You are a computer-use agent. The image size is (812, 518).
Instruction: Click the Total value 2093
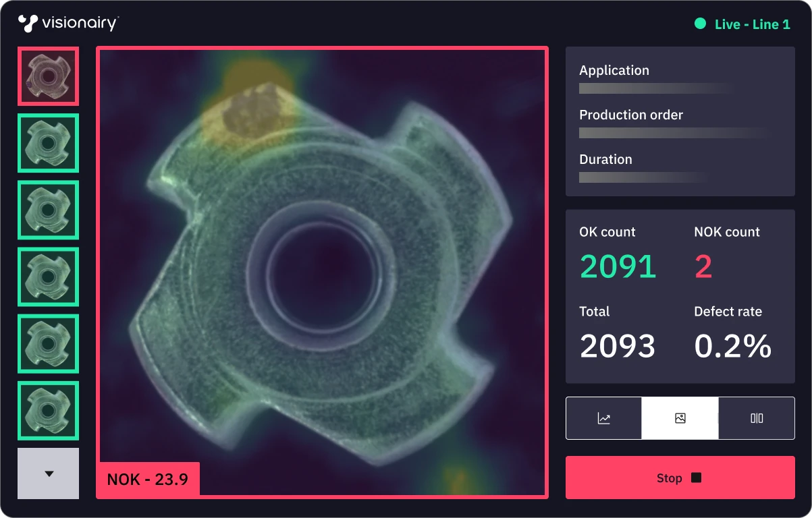coord(618,346)
